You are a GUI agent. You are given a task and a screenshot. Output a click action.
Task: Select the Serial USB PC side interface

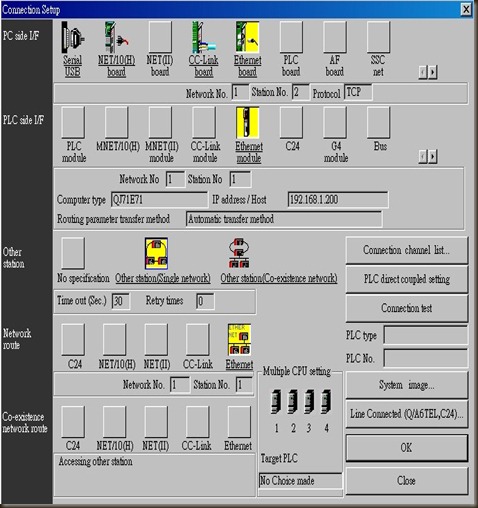pyautogui.click(x=73, y=37)
